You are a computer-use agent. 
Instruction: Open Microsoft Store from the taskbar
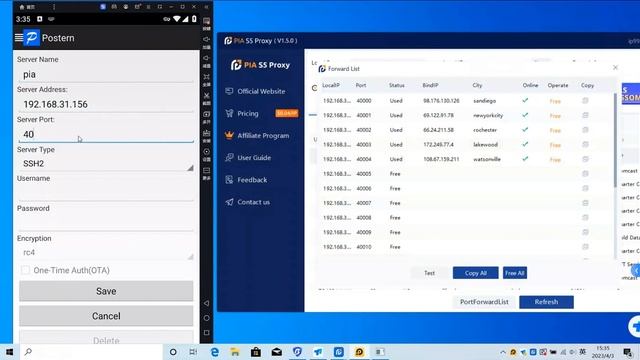tap(256, 352)
